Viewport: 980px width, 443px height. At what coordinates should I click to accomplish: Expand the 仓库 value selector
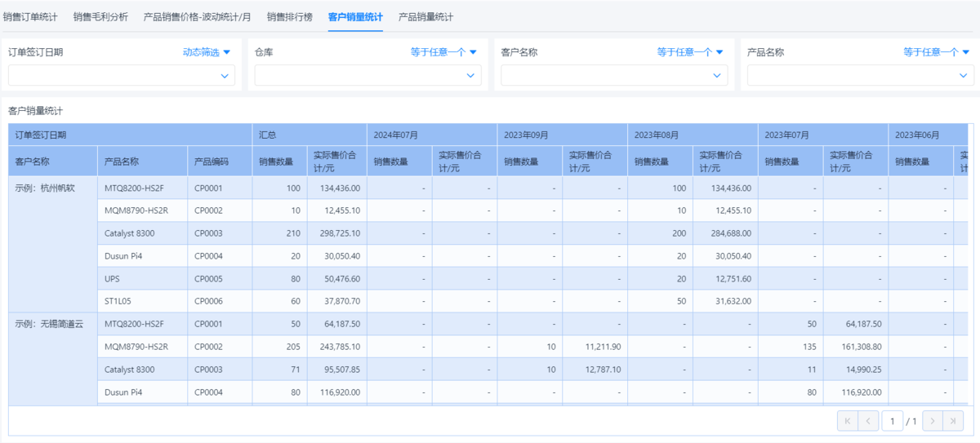(x=368, y=75)
